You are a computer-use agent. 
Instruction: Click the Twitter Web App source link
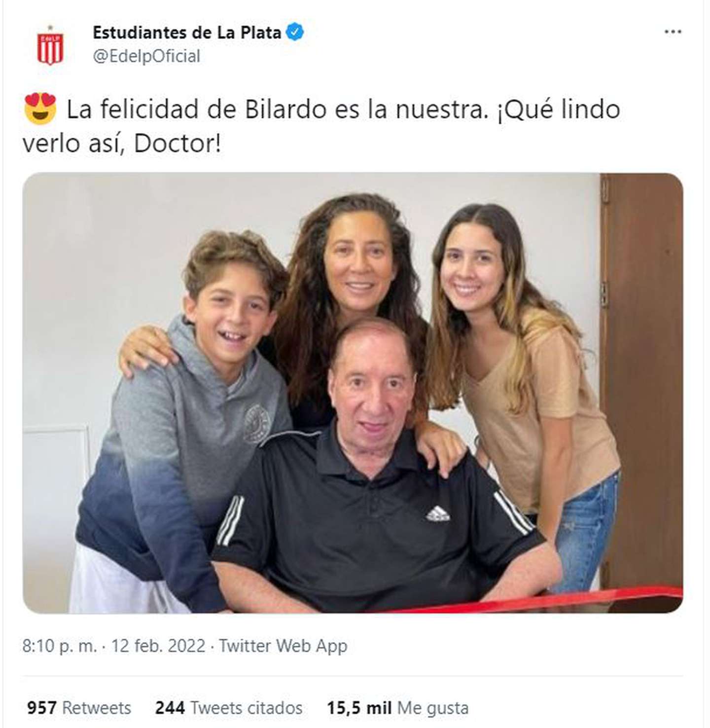283,646
